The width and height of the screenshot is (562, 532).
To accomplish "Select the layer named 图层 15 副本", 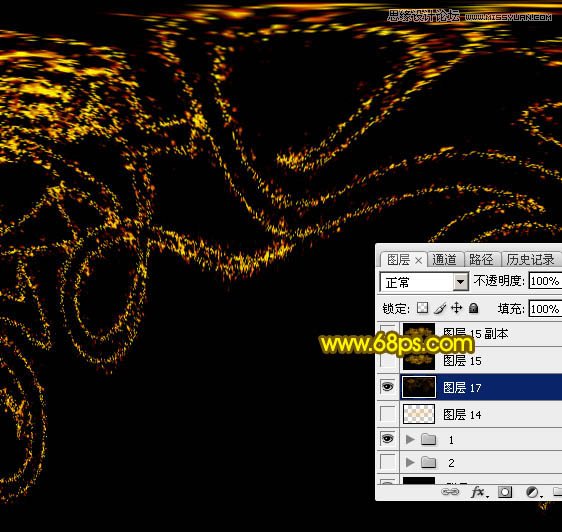I will coord(476,333).
